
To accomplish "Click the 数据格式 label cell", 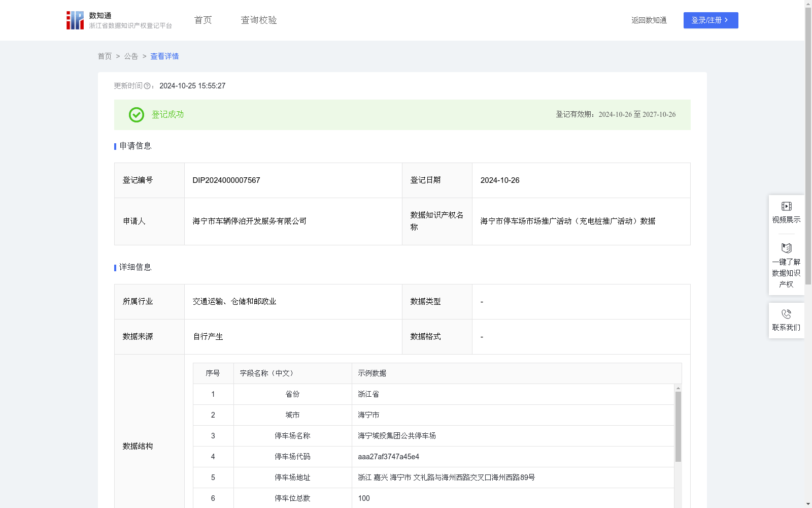I will (437, 337).
